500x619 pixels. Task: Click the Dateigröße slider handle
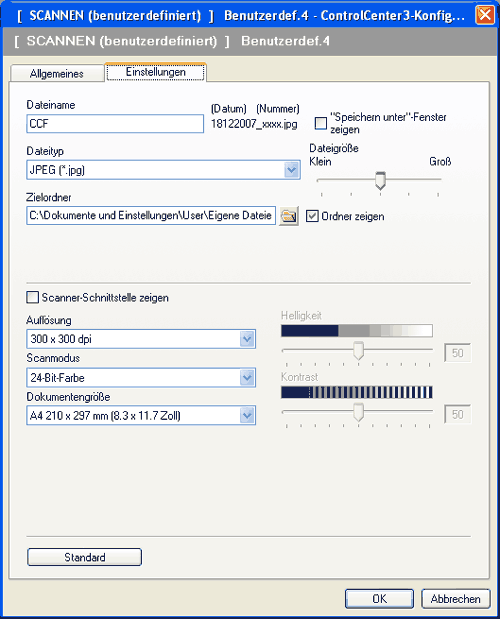(x=380, y=180)
